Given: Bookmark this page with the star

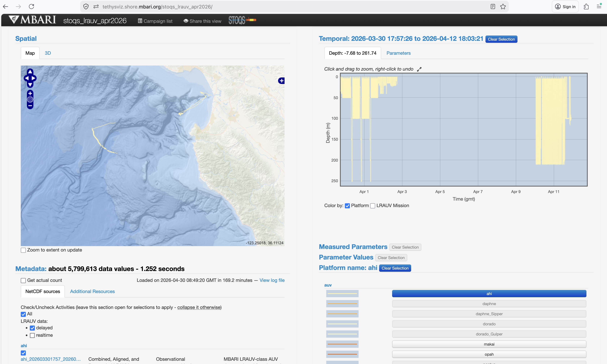Looking at the screenshot, I should coord(503,7).
